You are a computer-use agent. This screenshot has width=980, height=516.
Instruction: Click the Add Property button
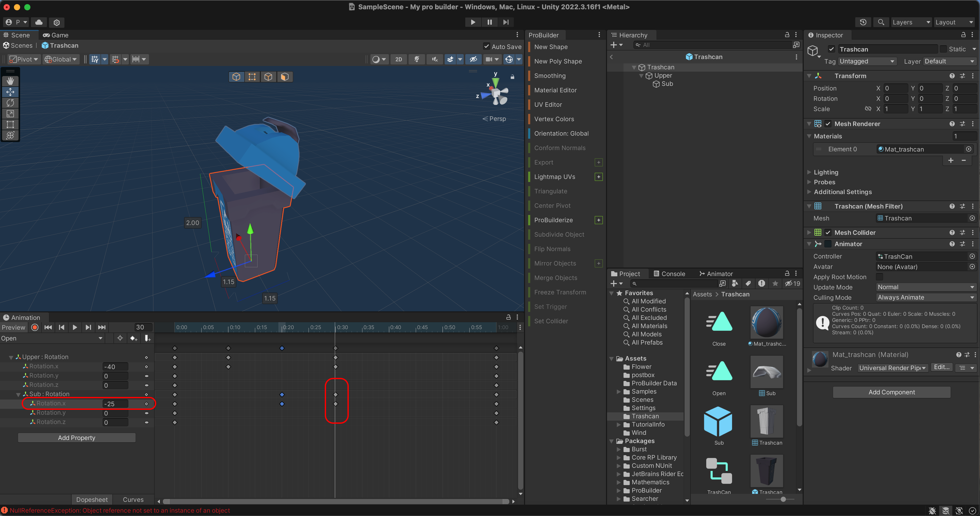click(77, 438)
